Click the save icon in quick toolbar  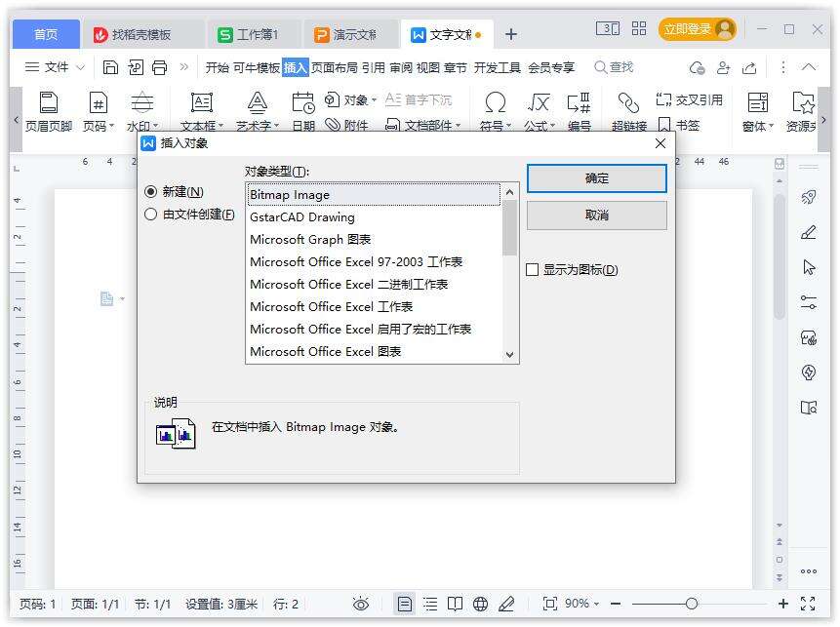pyautogui.click(x=110, y=67)
